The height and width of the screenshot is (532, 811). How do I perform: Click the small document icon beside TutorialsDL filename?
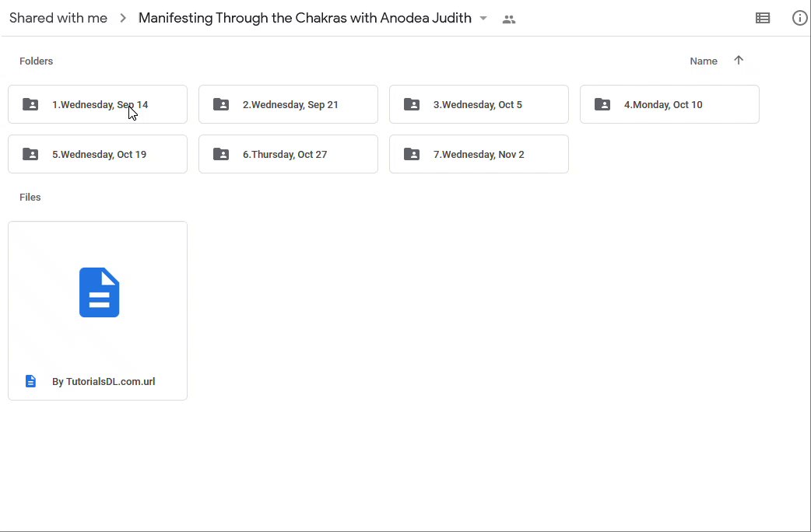point(31,381)
